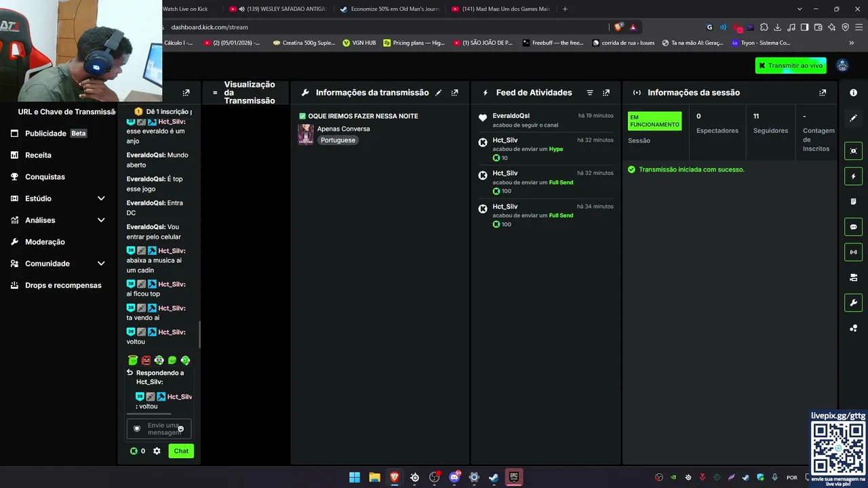Open Discord from the taskbar

pyautogui.click(x=454, y=477)
